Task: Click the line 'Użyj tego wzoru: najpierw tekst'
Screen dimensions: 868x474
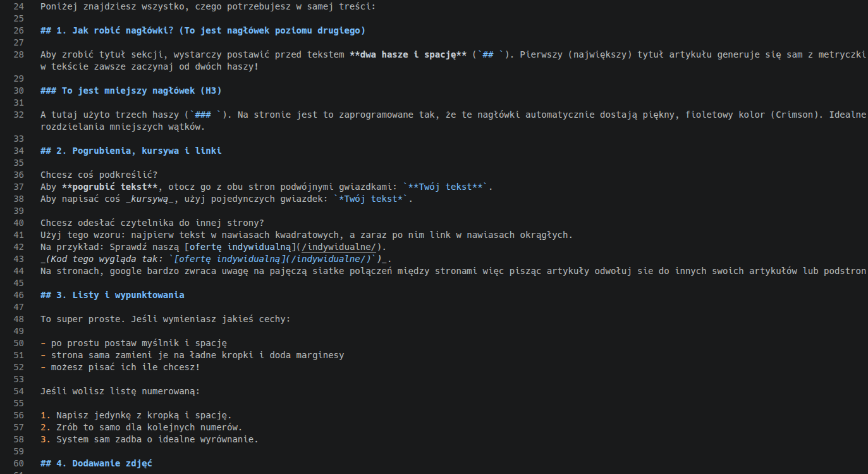Action: (307, 235)
